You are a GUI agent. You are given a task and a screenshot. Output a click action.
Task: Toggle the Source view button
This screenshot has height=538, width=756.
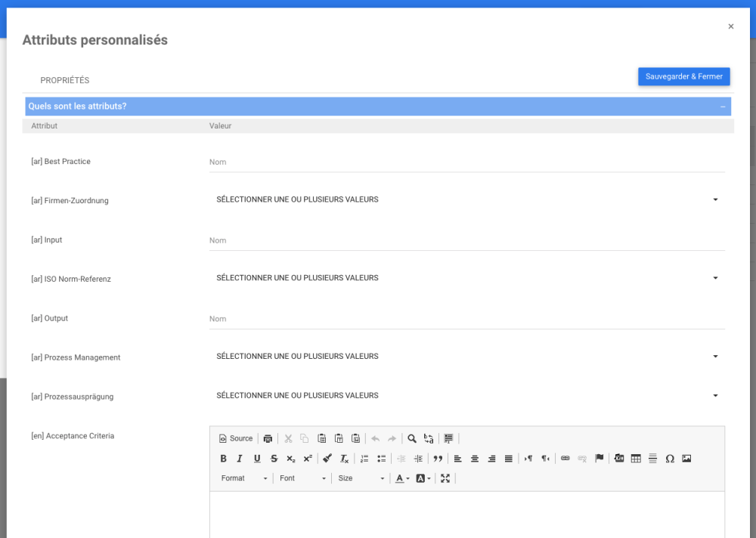(236, 438)
